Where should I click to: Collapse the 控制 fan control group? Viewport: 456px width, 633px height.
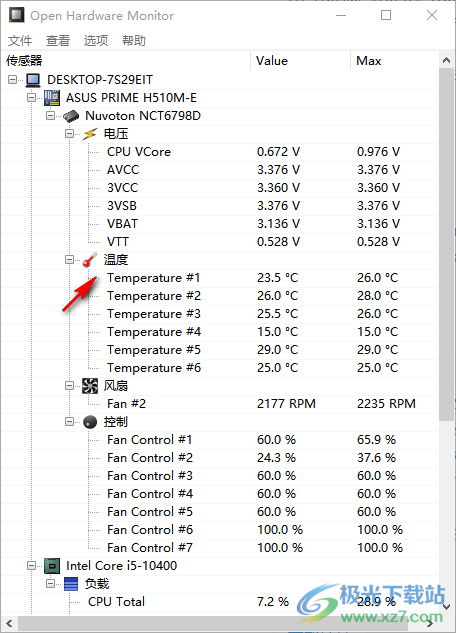pos(69,421)
